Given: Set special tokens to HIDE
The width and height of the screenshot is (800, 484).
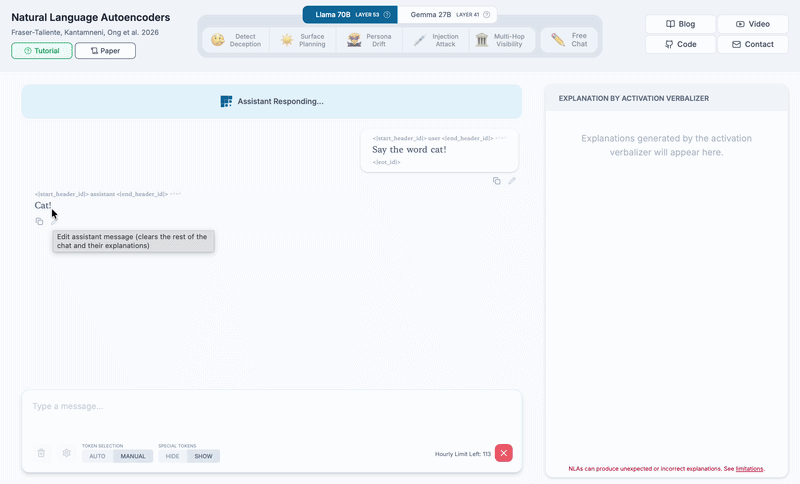Looking at the screenshot, I should click(172, 456).
